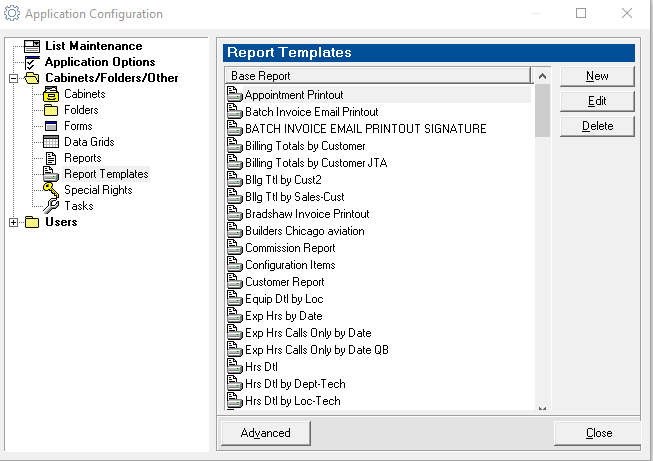Image resolution: width=653 pixels, height=461 pixels.
Task: Click the Delete button
Action: coord(597,126)
